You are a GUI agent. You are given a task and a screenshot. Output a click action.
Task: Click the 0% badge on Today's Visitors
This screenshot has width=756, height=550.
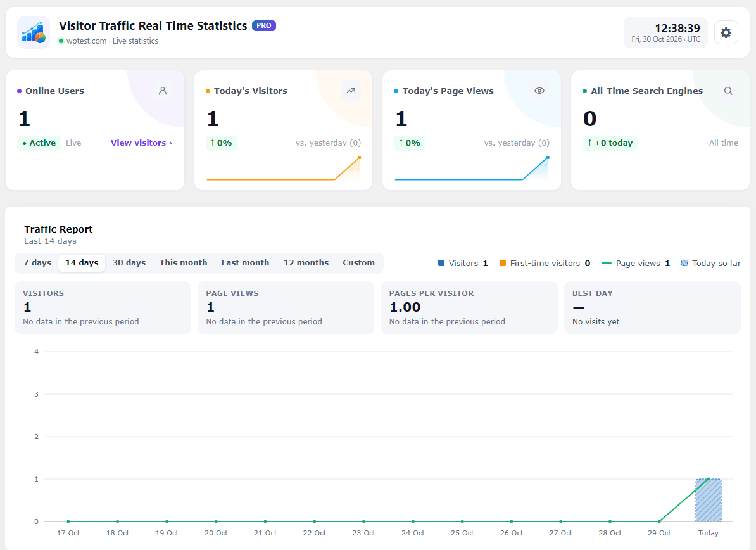click(222, 143)
